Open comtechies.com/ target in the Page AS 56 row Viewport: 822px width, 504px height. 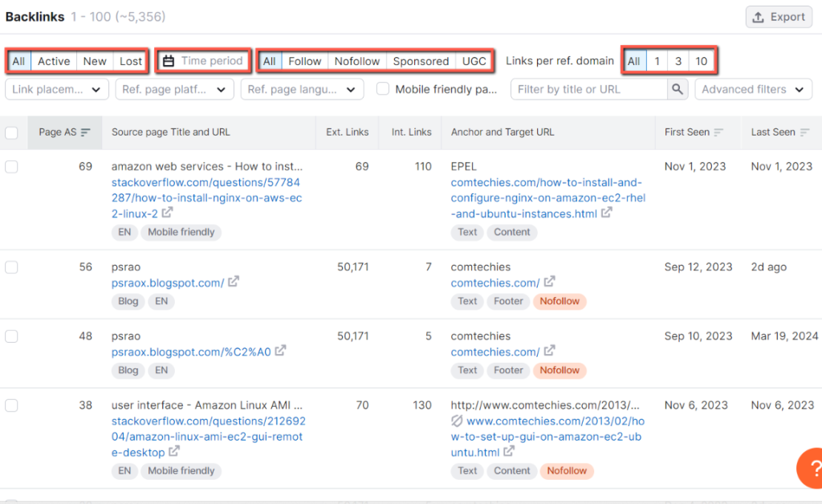(494, 283)
